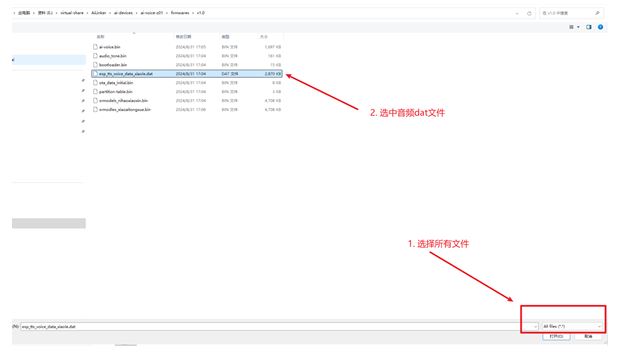621x362 pixels.
Task: Sort by the 名称 name column header
Action: (x=101, y=36)
